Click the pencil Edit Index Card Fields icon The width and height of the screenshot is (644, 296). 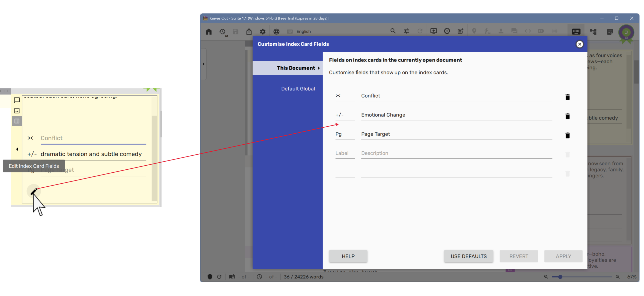34,191
